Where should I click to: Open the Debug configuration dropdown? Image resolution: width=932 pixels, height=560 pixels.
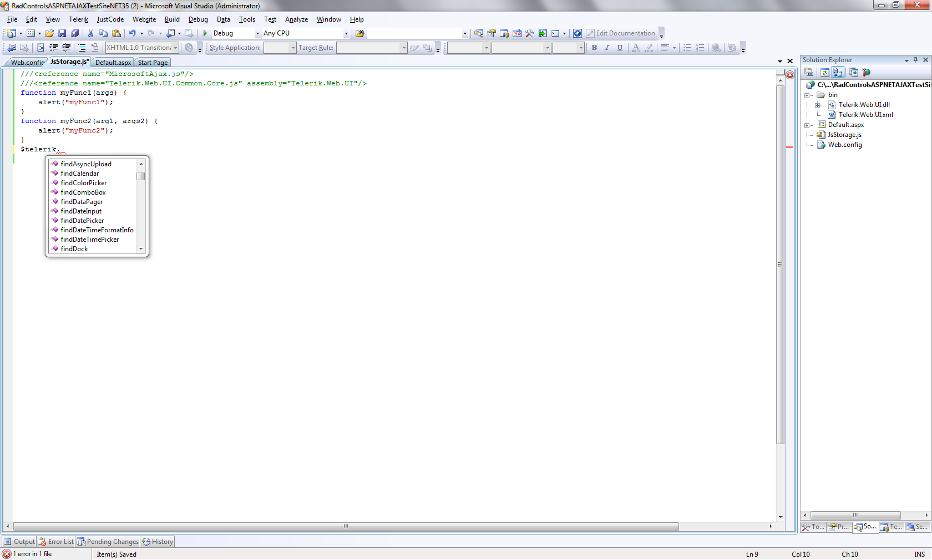point(257,33)
